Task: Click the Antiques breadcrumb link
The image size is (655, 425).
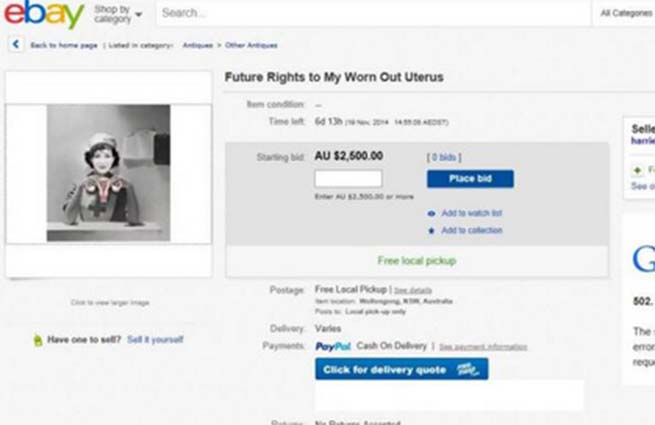Action: coord(197,45)
